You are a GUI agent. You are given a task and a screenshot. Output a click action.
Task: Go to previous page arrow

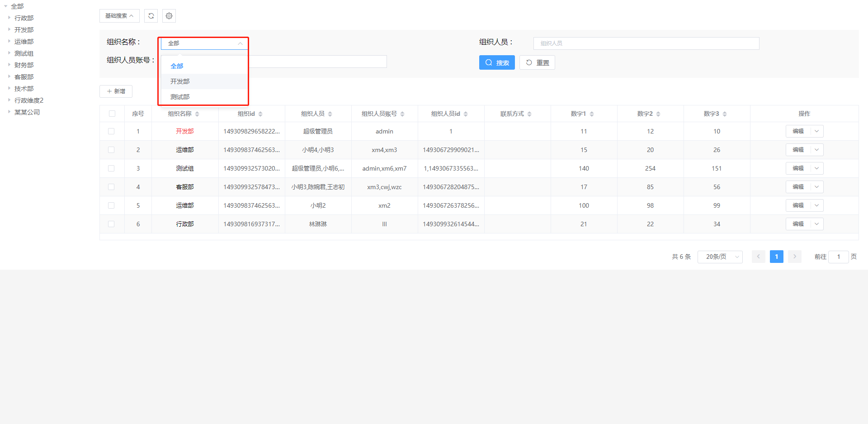[x=758, y=257]
